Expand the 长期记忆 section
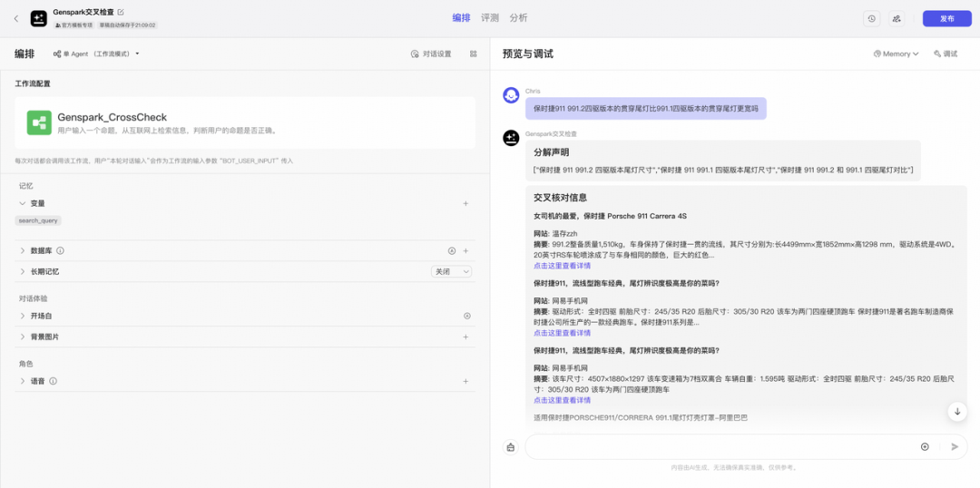Image resolution: width=980 pixels, height=488 pixels. [x=23, y=272]
